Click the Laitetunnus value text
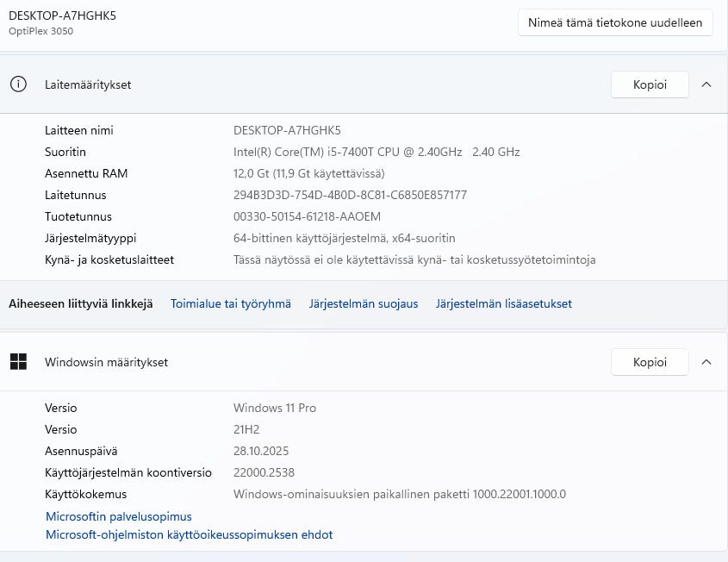728x562 pixels. [350, 195]
